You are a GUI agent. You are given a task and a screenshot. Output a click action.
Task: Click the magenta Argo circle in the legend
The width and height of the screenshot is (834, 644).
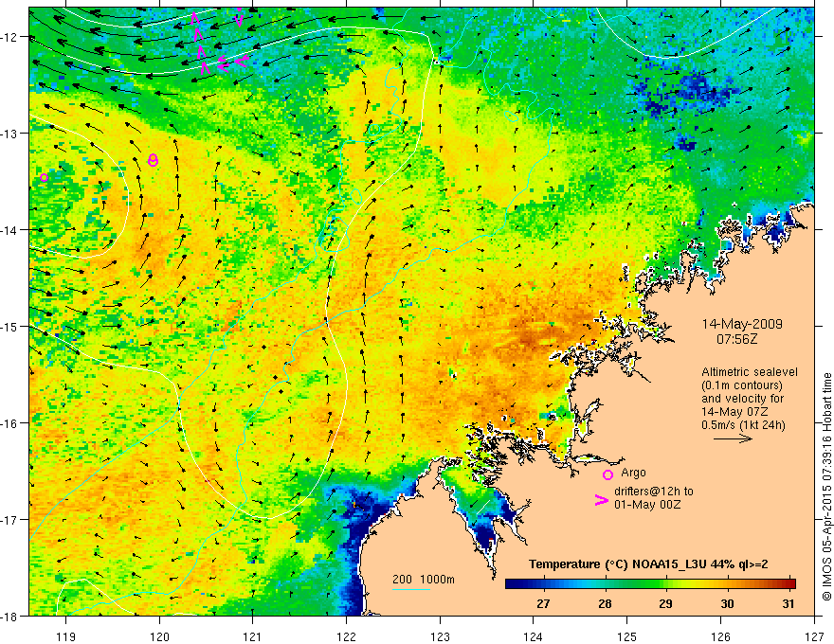coord(607,474)
